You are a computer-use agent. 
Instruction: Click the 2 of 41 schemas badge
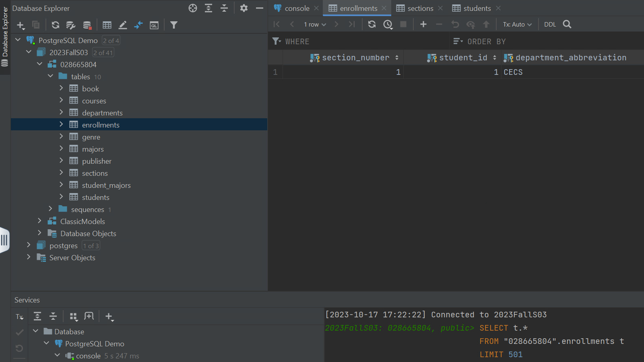(x=103, y=53)
